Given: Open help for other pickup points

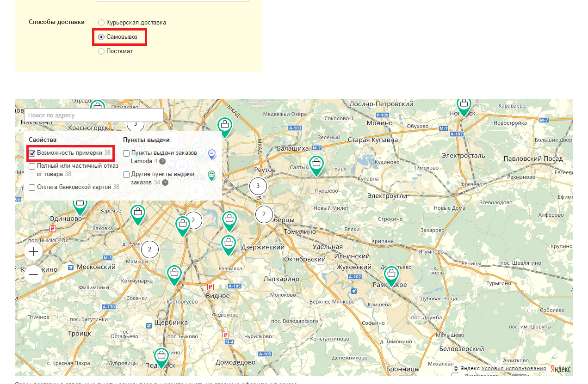Looking at the screenshot, I should click(165, 183).
